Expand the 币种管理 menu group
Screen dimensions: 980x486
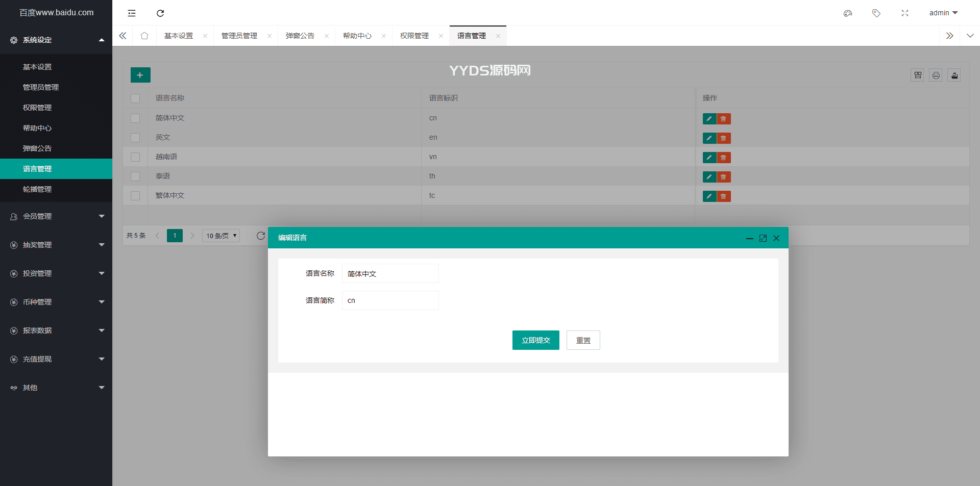[x=56, y=302]
